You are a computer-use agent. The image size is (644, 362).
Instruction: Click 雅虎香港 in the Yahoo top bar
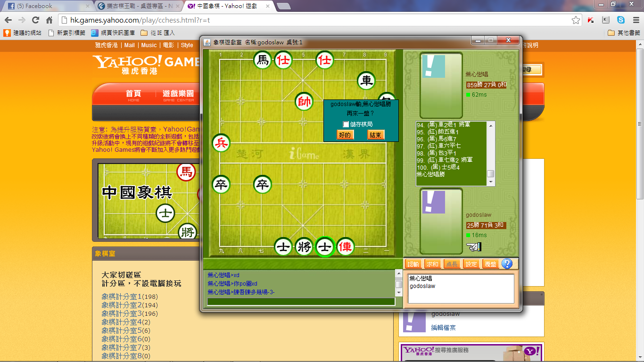pyautogui.click(x=106, y=45)
